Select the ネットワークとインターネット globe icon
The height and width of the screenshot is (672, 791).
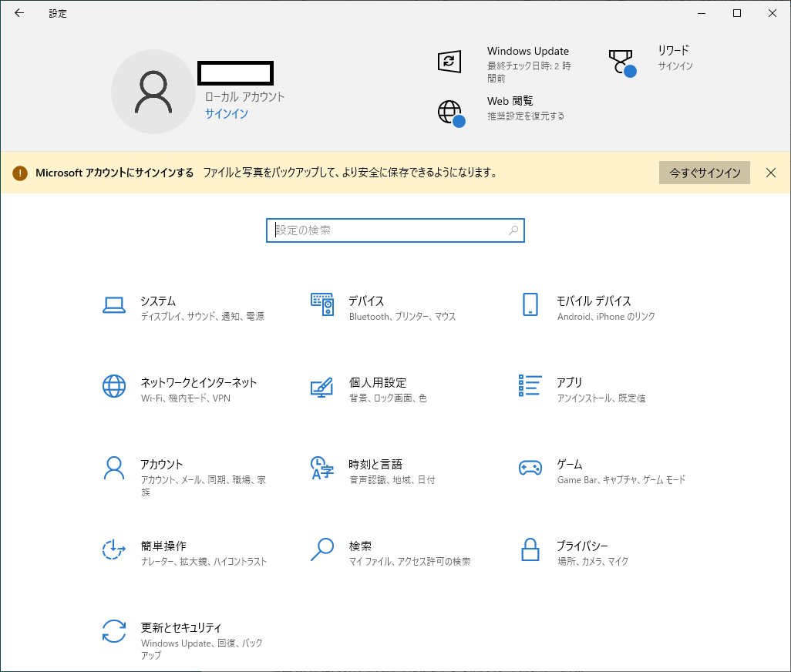(x=114, y=386)
